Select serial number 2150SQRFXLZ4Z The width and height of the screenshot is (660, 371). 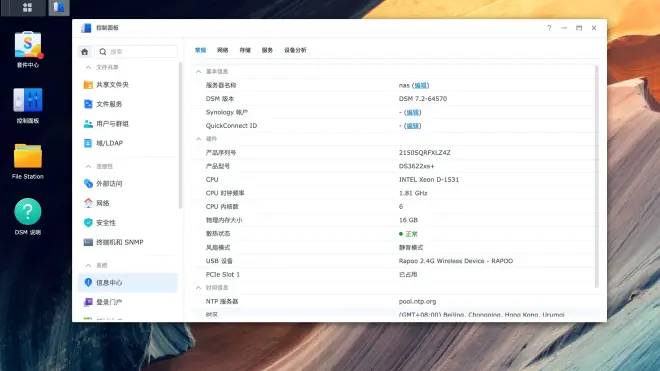pyautogui.click(x=424, y=152)
